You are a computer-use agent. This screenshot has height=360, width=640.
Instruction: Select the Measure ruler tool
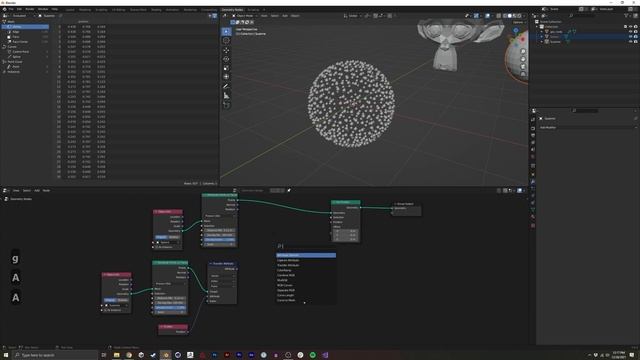pyautogui.click(x=226, y=96)
